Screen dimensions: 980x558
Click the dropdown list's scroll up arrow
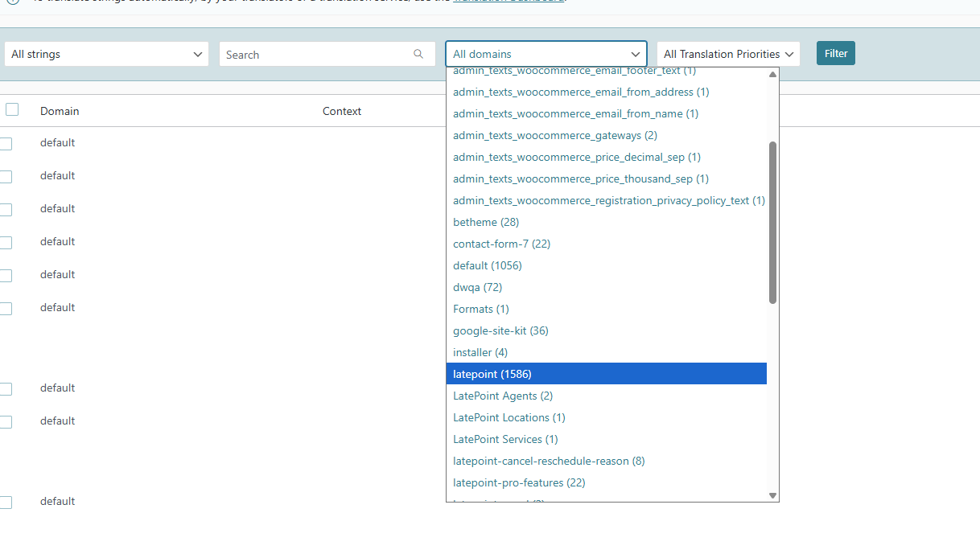[772, 74]
